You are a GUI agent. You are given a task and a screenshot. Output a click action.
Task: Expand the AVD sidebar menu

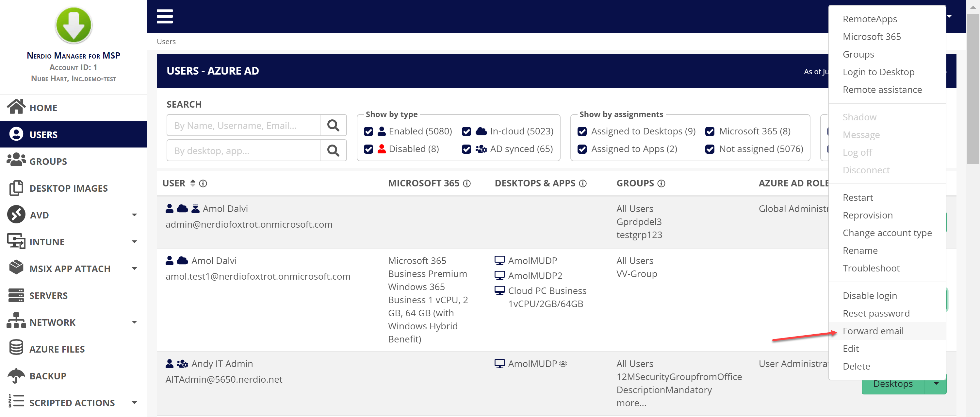[134, 215]
